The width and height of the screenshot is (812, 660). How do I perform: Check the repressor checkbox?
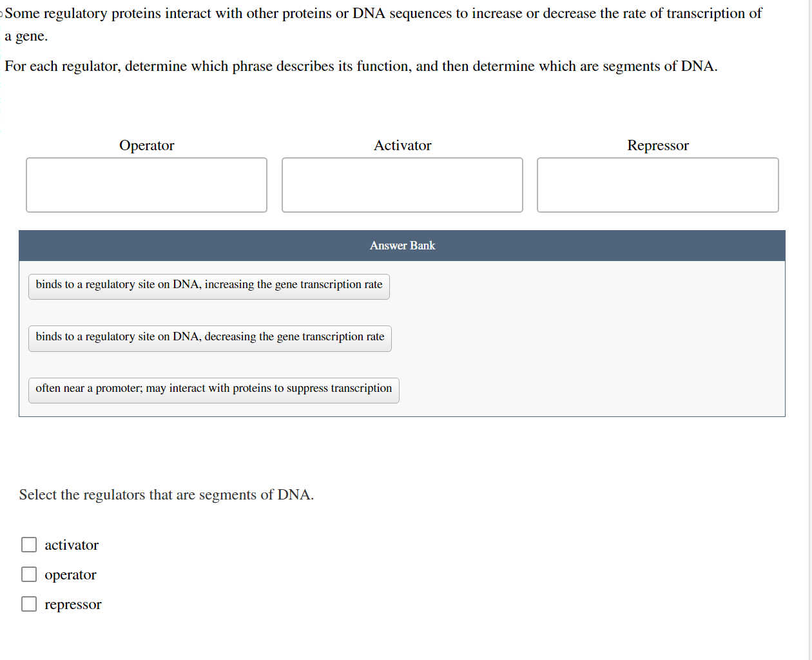tap(28, 603)
